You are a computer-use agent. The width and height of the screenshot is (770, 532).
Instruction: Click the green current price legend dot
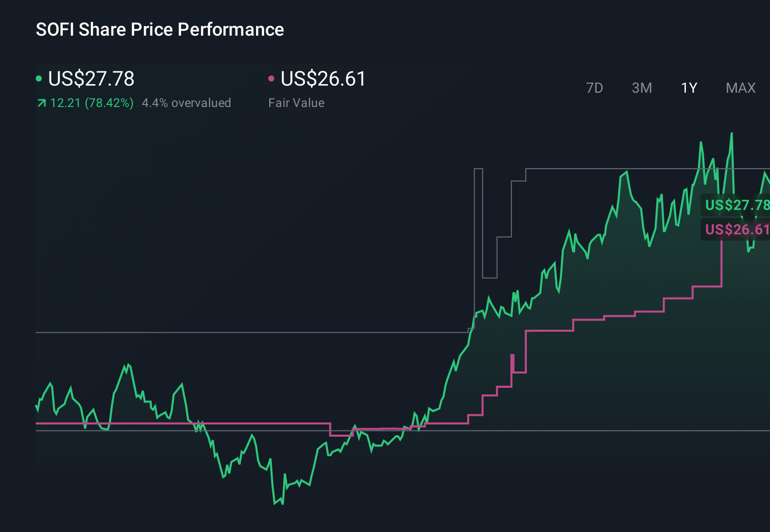[x=39, y=78]
